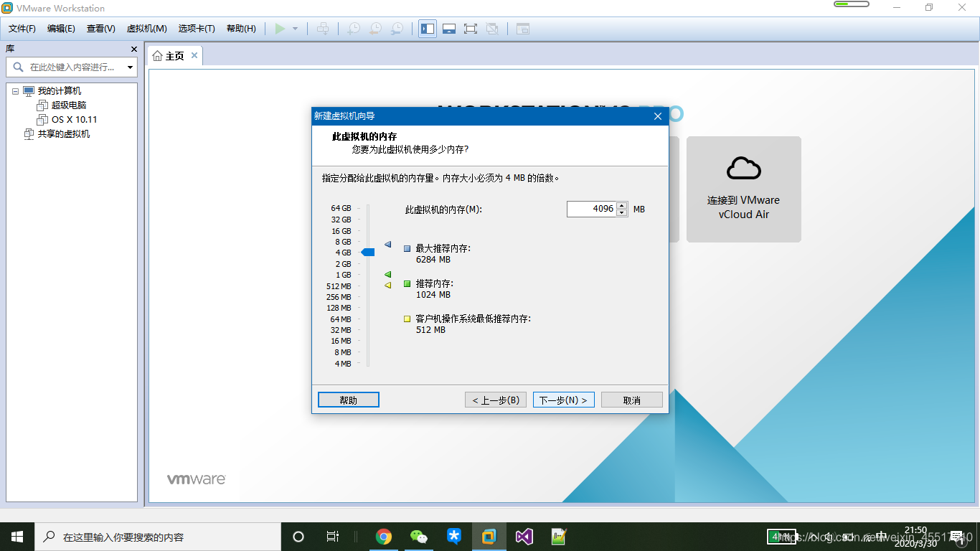This screenshot has height=551, width=980.
Task: Click the memory size input field showing 4096
Action: tap(591, 209)
